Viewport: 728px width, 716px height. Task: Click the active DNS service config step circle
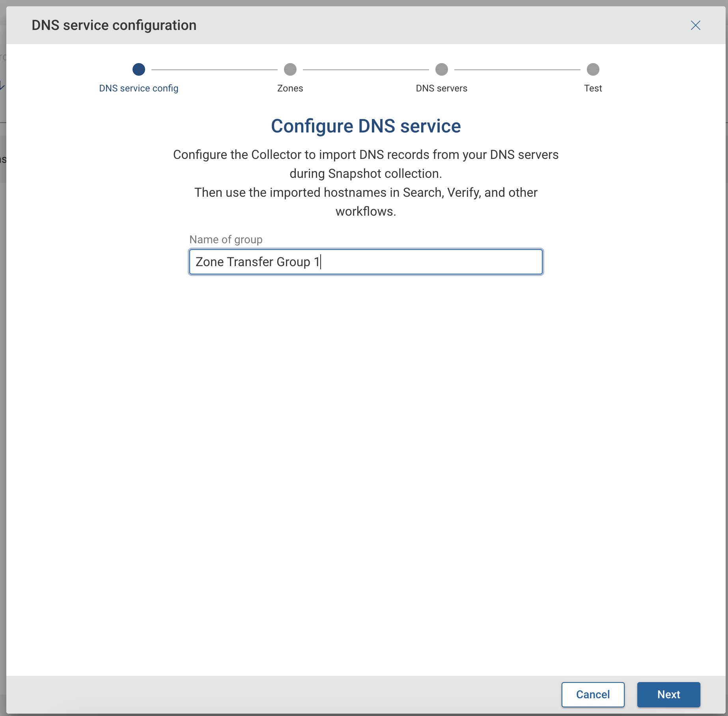click(x=139, y=69)
